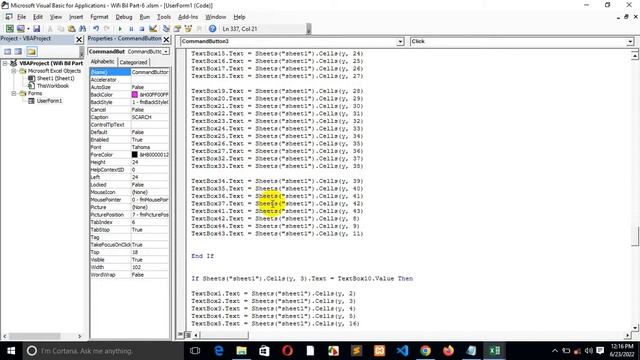Open the CommandButton3 object dropdown
The height and width of the screenshot is (360, 640).
[400, 42]
